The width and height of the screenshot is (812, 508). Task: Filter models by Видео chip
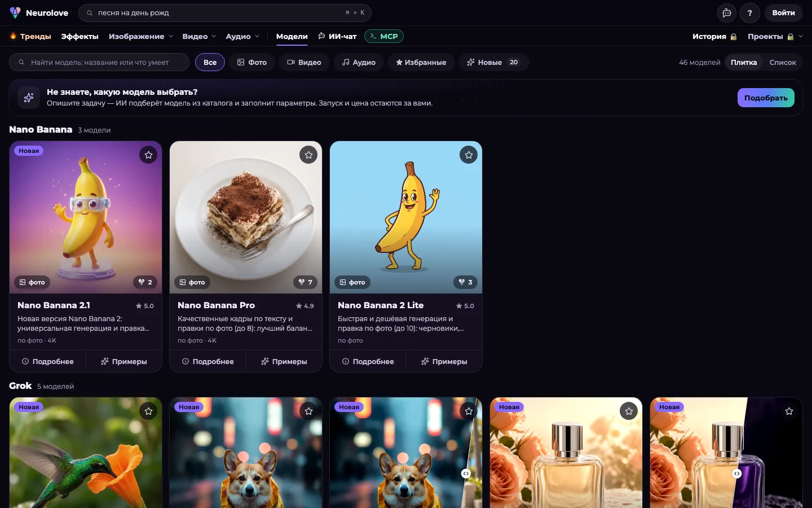(304, 62)
